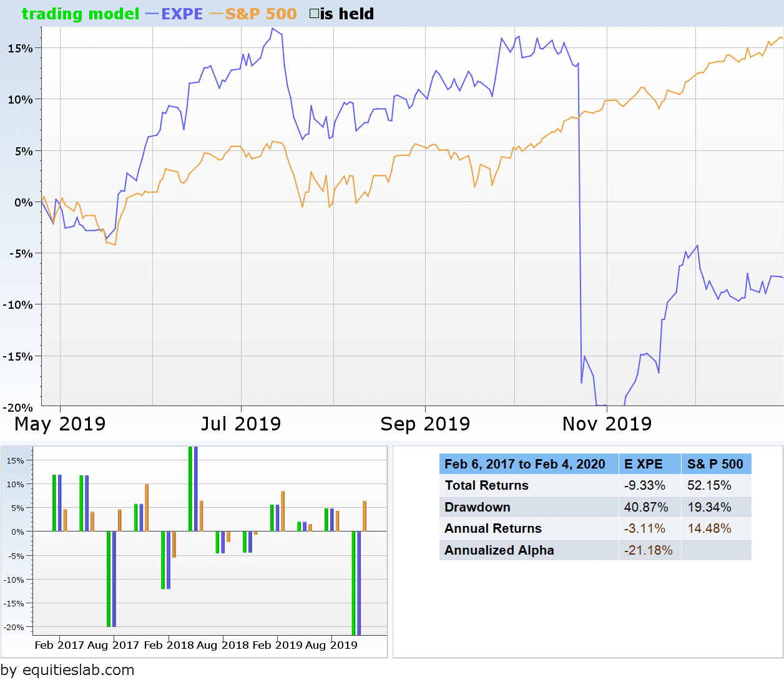The width and height of the screenshot is (784, 680).
Task: Click the 15% y-axis label on main chart
Action: (21, 49)
